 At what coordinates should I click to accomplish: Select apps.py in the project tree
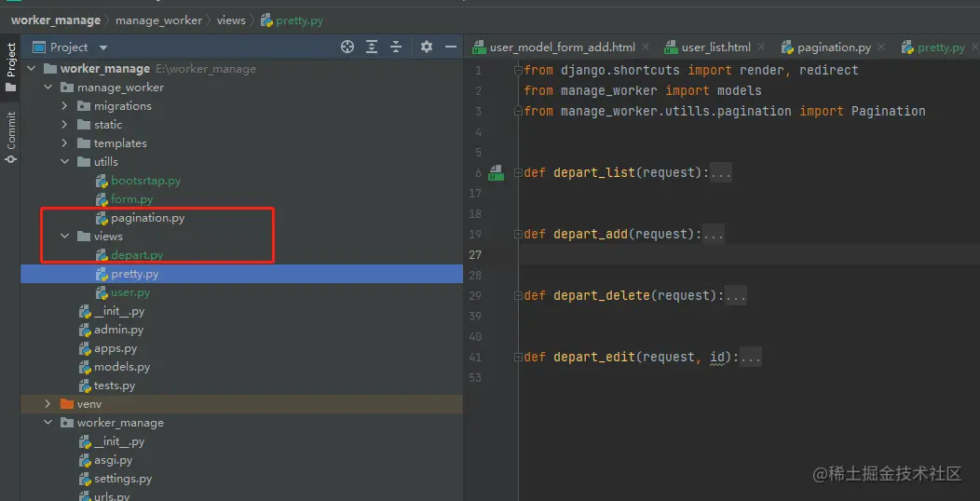[x=115, y=348]
